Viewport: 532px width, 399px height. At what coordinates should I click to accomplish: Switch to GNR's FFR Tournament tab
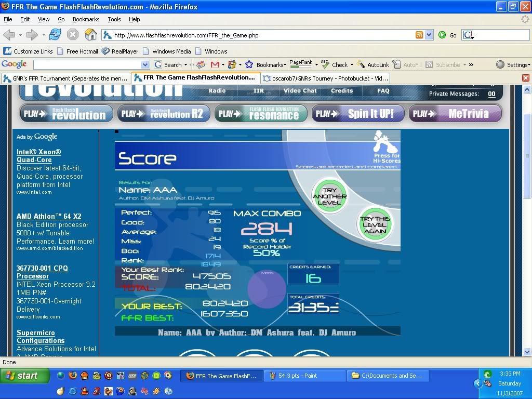65,78
